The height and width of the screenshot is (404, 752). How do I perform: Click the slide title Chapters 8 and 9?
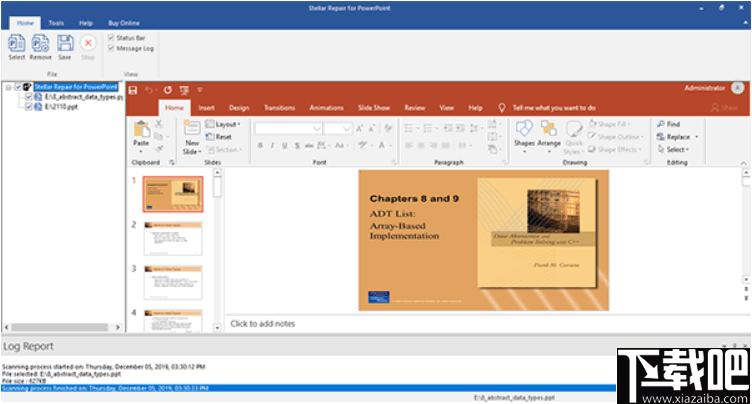coord(414,198)
